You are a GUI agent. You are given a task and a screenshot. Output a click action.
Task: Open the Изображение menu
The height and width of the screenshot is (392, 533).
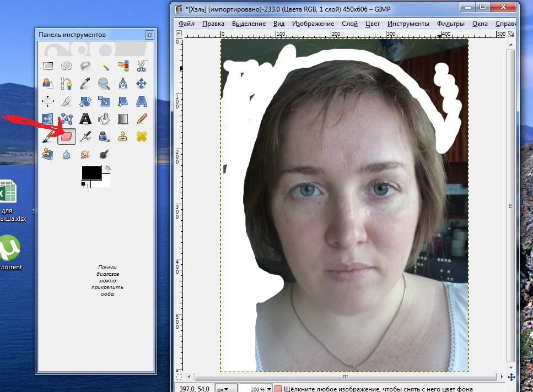tap(313, 24)
